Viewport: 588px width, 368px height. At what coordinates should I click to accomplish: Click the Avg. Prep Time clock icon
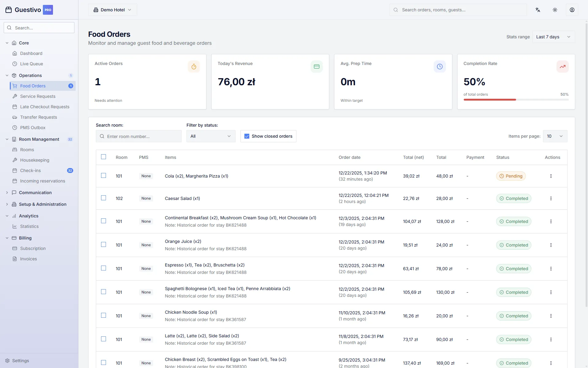(x=439, y=67)
